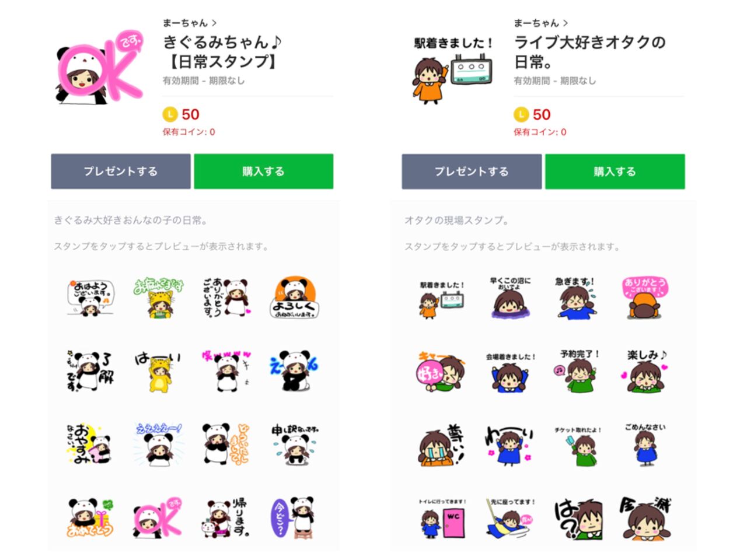Preview the おはよう panda sticker
Screen dimensions: 747x560
[90, 297]
